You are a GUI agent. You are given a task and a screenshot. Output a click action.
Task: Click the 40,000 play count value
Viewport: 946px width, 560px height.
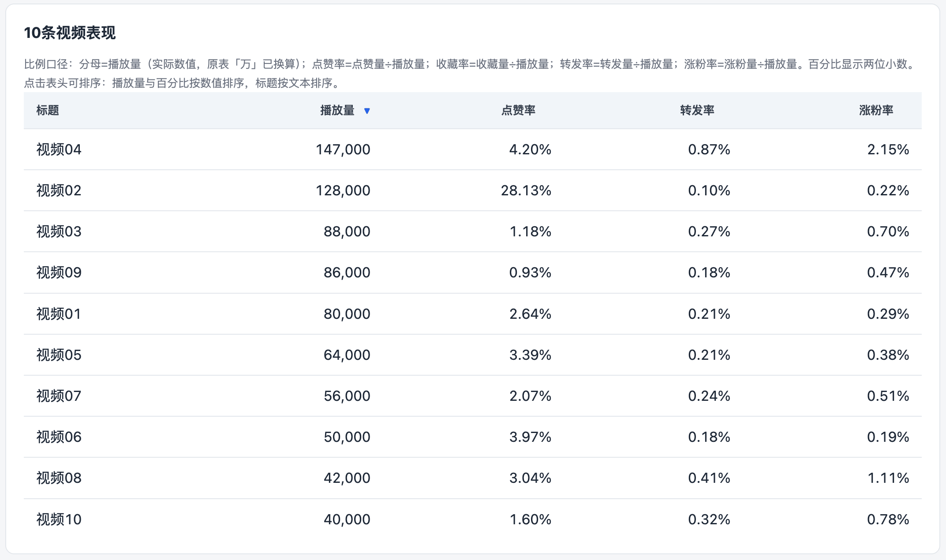click(347, 519)
